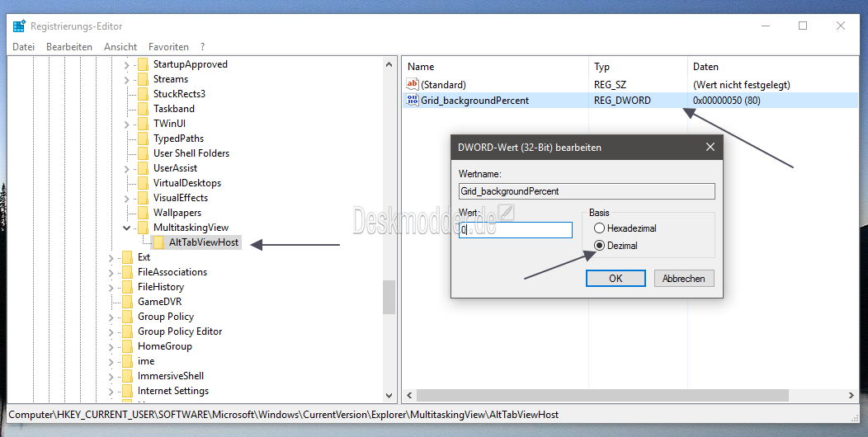Select the Group Policy key label
Viewport: 868px width, 437px height.
(166, 317)
